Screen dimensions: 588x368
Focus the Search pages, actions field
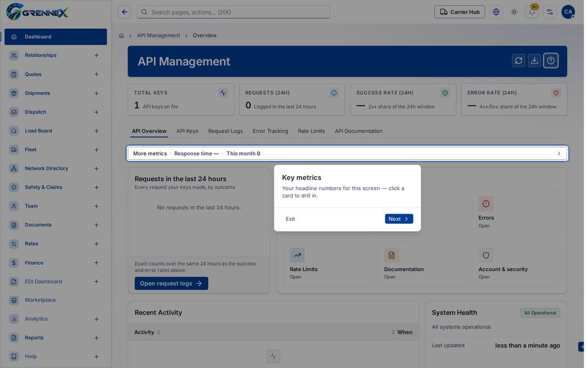click(233, 12)
